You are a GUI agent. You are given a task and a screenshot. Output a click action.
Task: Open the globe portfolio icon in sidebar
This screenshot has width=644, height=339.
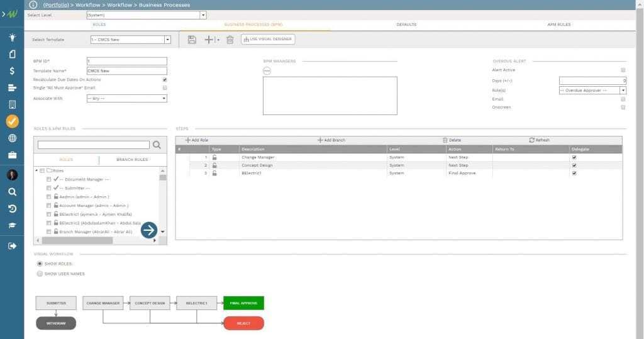13,138
